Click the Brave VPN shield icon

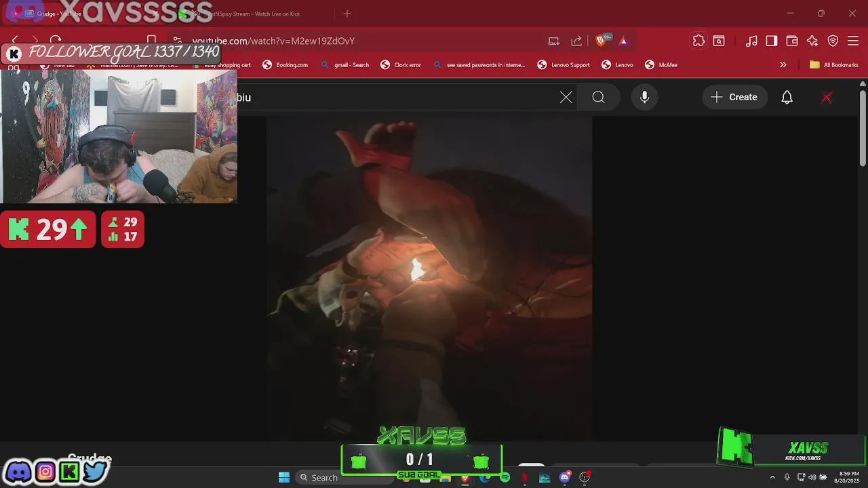(x=833, y=41)
